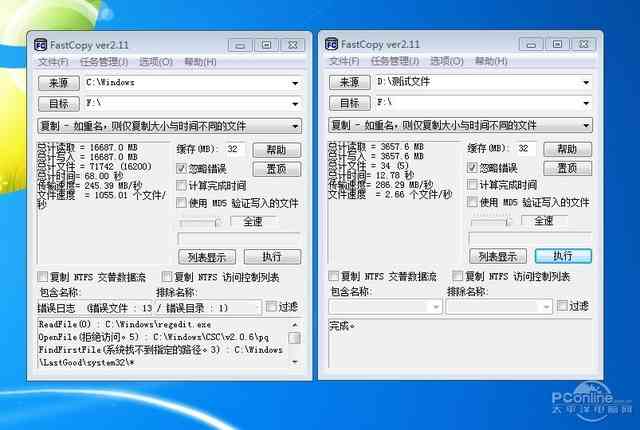640x430 pixels.
Task: Enable MD5 验证写入的文件 in right window
Action: [x=473, y=202]
